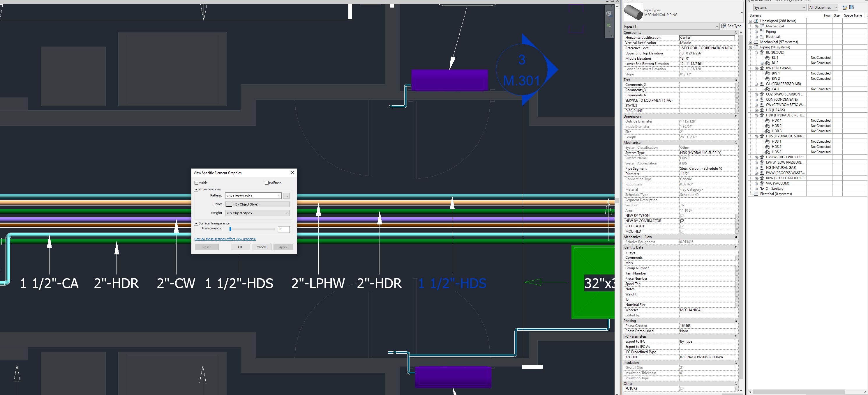Click the pipe icon beside HDS 2
868x395 pixels.
coord(767,146)
